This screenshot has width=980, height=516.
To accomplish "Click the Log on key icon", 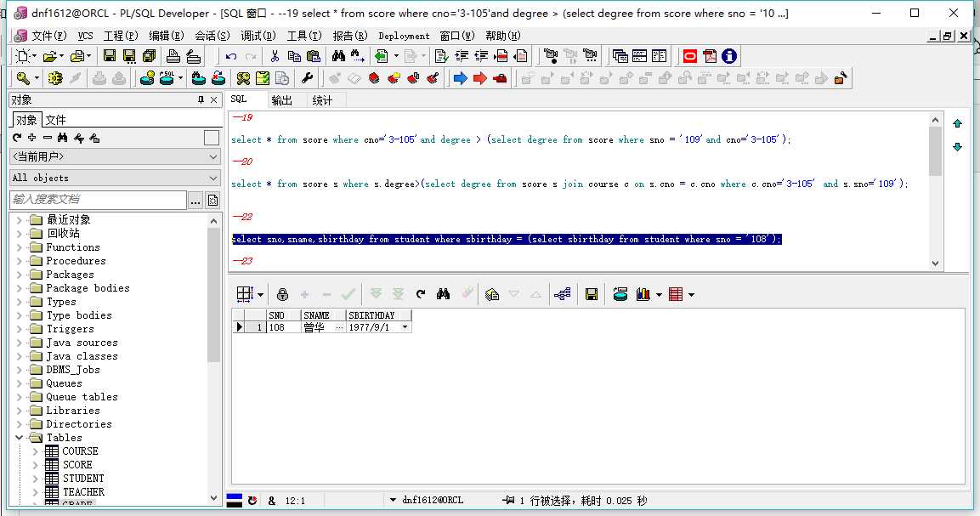I will click(x=23, y=78).
